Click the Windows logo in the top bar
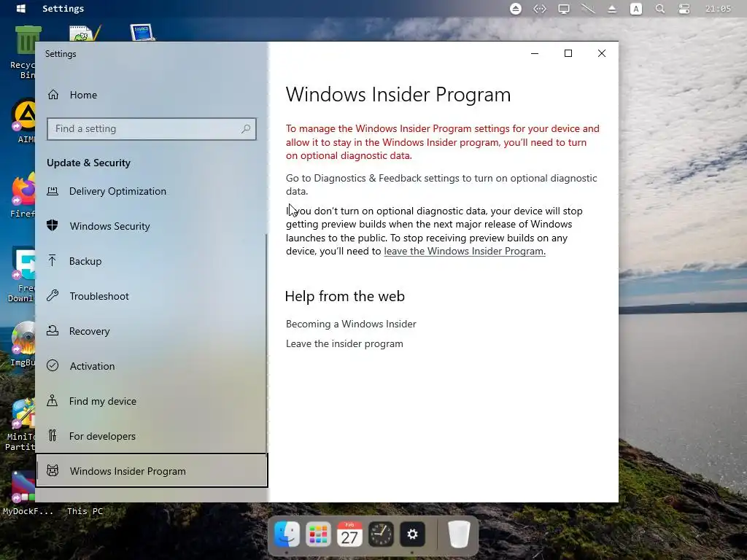The image size is (747, 560). [21, 9]
